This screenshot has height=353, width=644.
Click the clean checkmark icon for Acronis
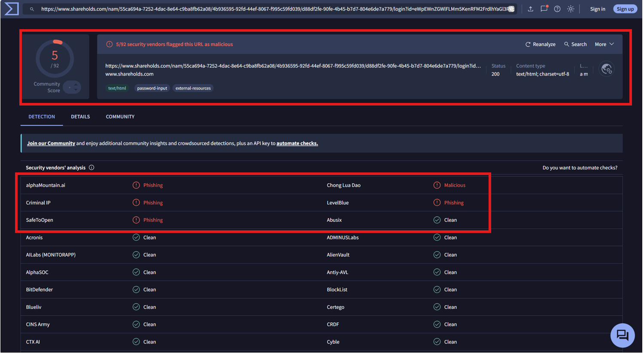136,237
